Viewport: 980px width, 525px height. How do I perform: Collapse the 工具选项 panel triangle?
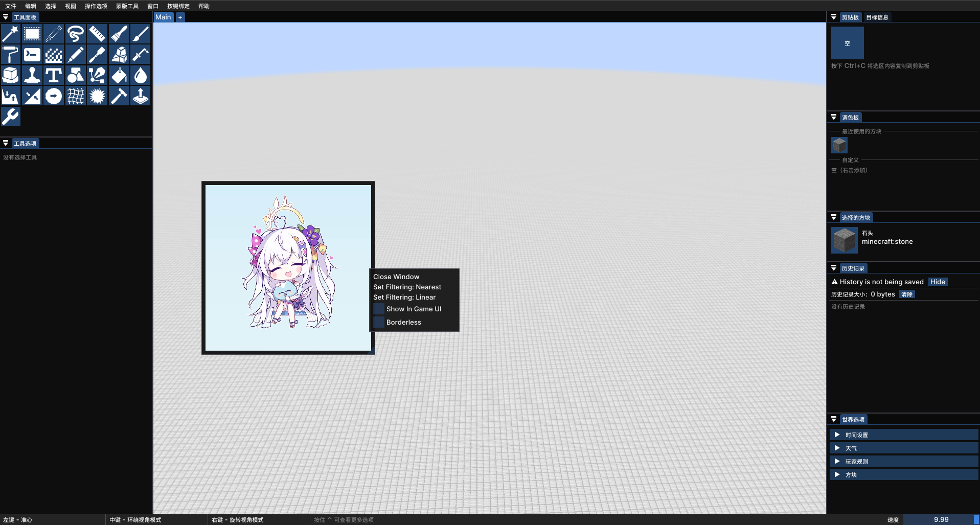click(x=6, y=143)
